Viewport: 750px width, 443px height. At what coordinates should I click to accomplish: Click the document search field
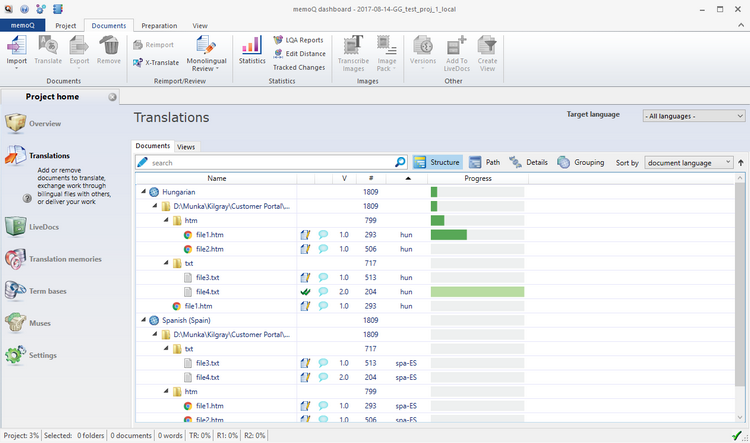point(270,162)
